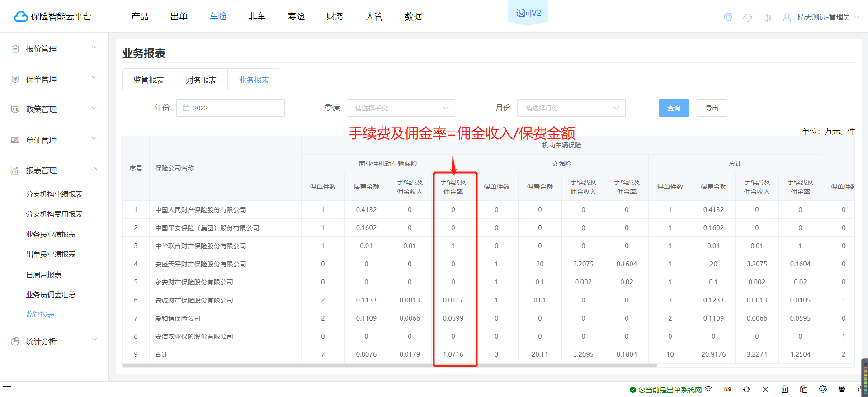Viewport: 868px width, 397px height.
Task: Open the gear settings in bottom bar
Action: tap(822, 389)
